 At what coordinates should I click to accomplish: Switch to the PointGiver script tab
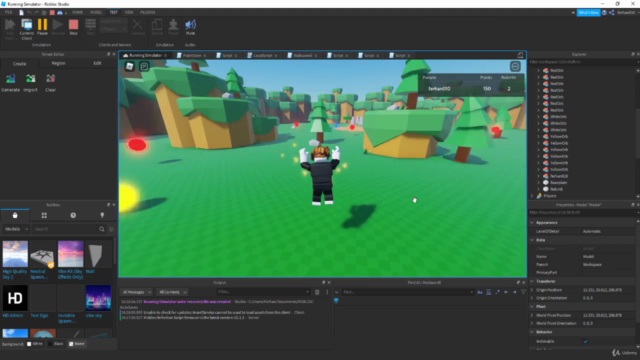coord(192,56)
